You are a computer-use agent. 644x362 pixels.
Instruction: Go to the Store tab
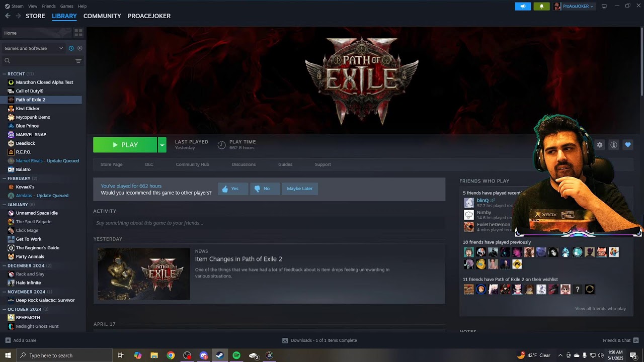click(35, 16)
